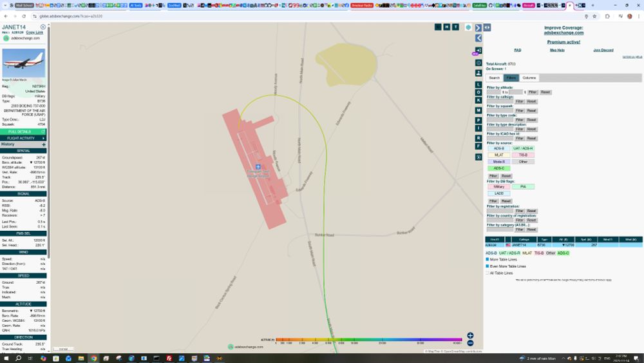Open Windows Start menu
The height and width of the screenshot is (363, 644).
(x=6, y=358)
